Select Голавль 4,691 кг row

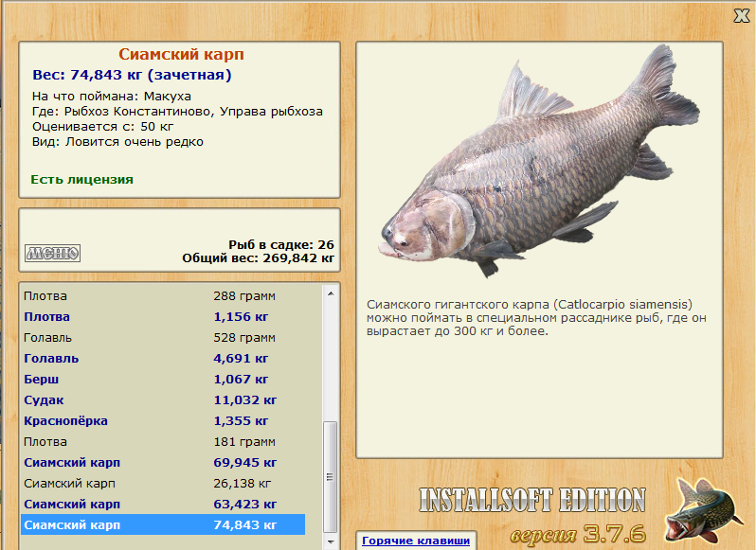click(164, 359)
